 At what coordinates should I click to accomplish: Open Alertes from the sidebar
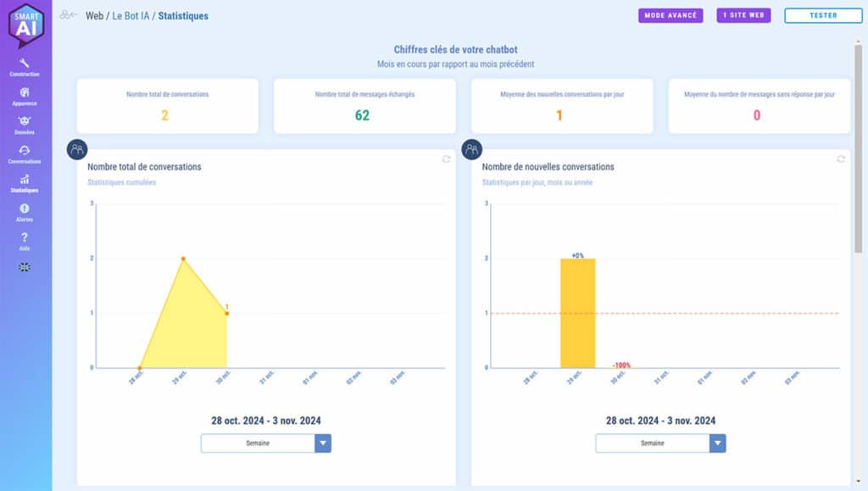25,209
